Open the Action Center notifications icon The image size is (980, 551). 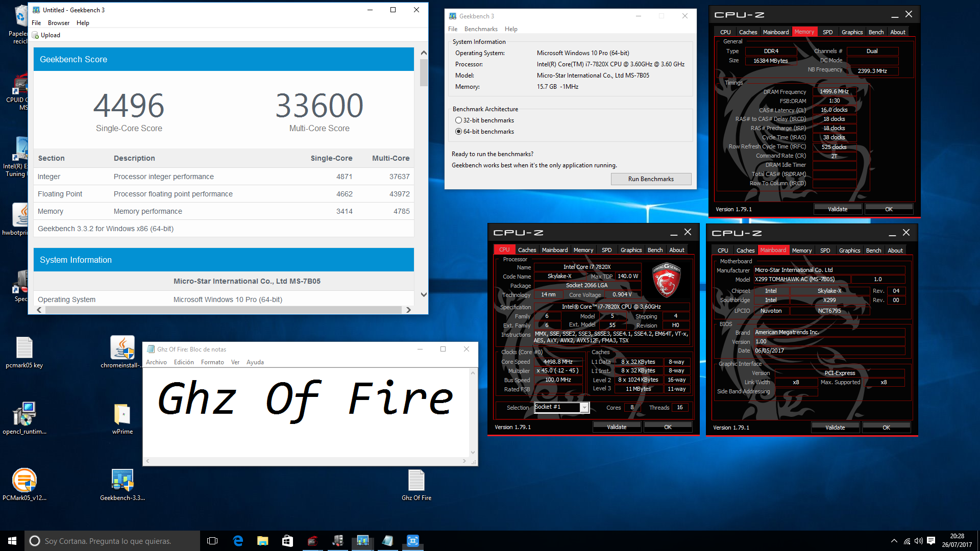point(931,541)
